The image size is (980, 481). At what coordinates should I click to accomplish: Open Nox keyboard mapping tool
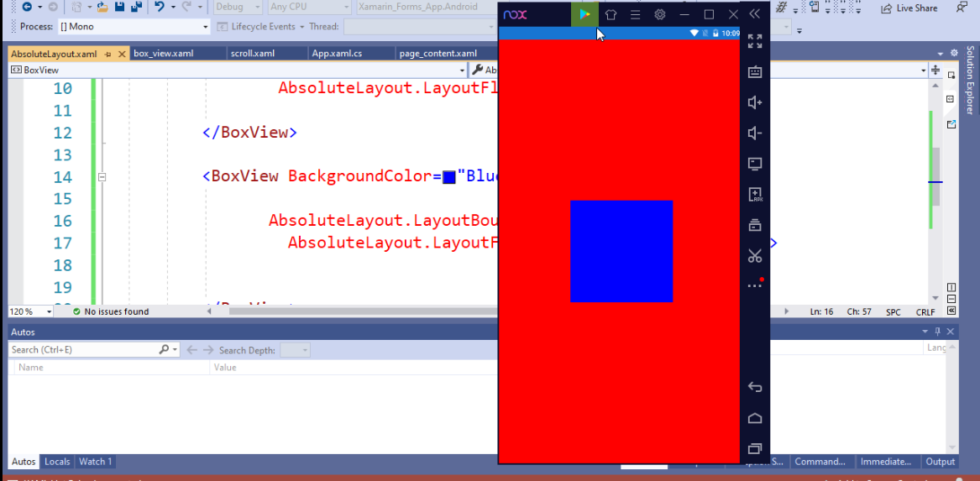pos(755,72)
